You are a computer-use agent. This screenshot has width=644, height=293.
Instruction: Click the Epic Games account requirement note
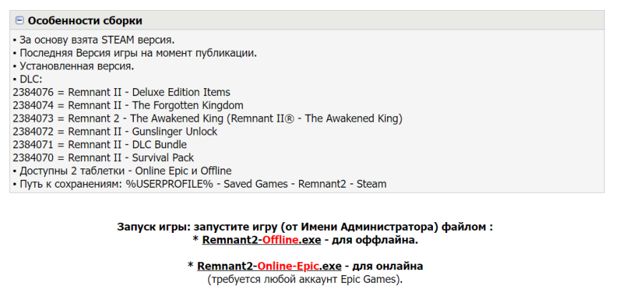point(305,279)
